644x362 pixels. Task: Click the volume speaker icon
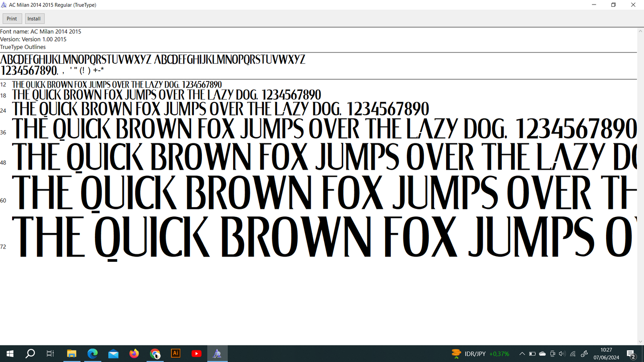click(562, 354)
